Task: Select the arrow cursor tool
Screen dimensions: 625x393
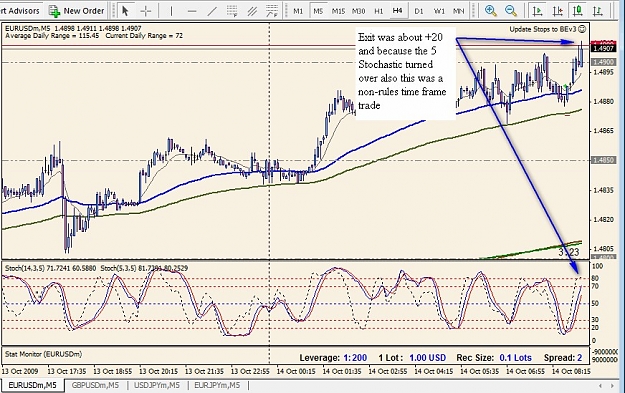Action: [125, 11]
